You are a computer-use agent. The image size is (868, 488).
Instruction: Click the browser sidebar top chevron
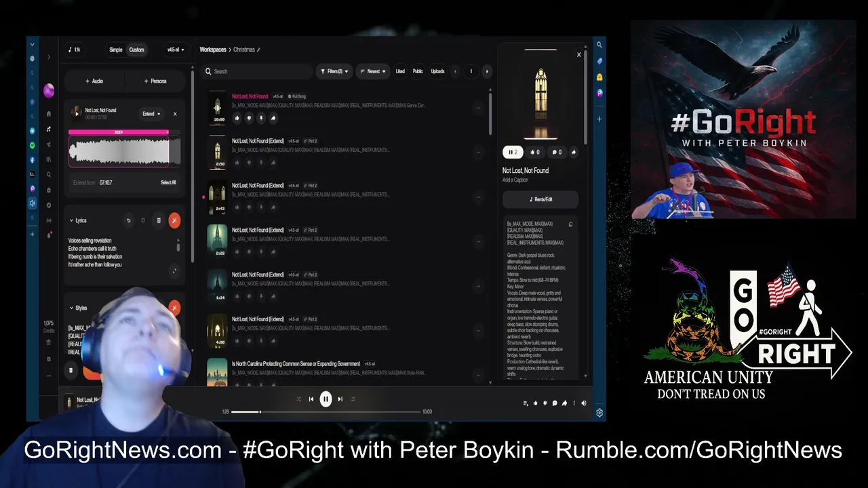pyautogui.click(x=32, y=45)
